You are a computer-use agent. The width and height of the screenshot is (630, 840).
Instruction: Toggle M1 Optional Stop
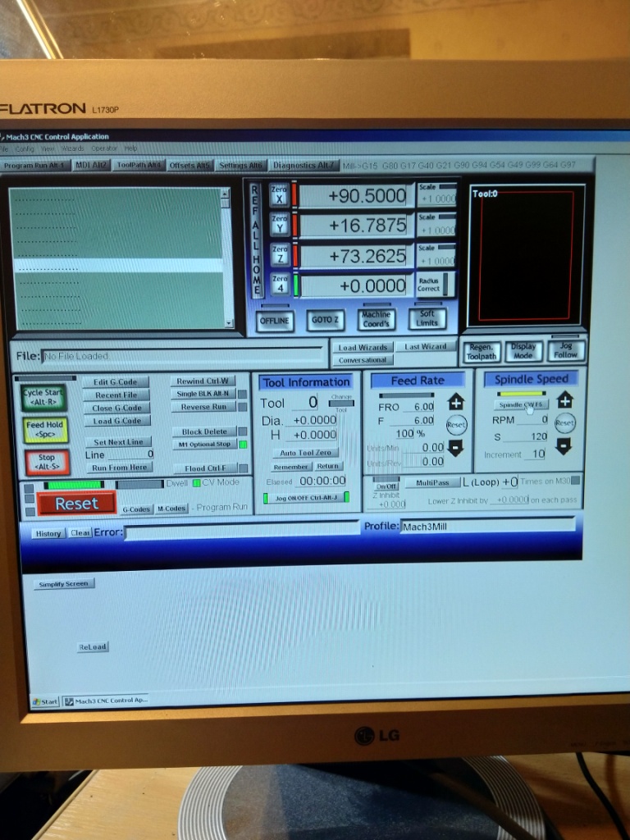tap(204, 445)
